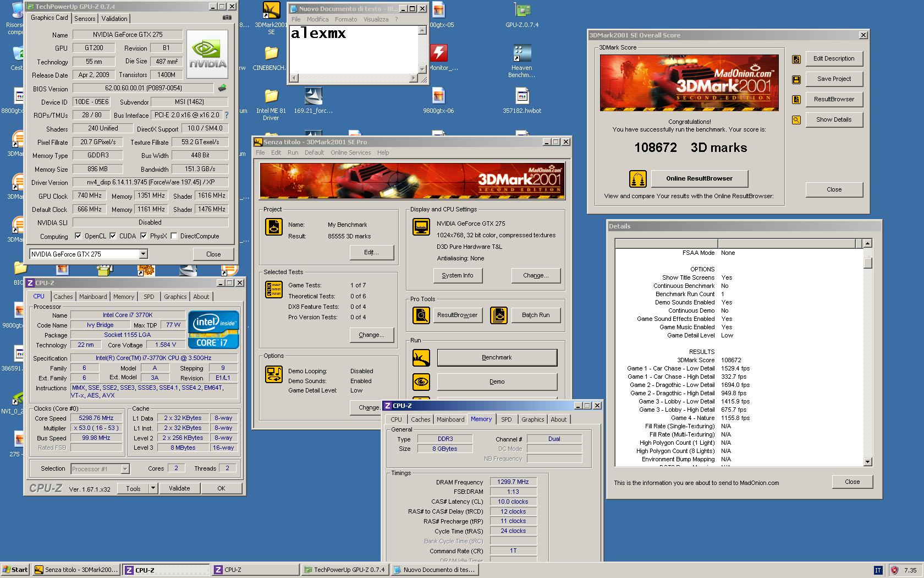Viewport: 924px width, 578px height.
Task: Open the 3DMark2001 SE desktop shortcut
Action: coord(271,18)
